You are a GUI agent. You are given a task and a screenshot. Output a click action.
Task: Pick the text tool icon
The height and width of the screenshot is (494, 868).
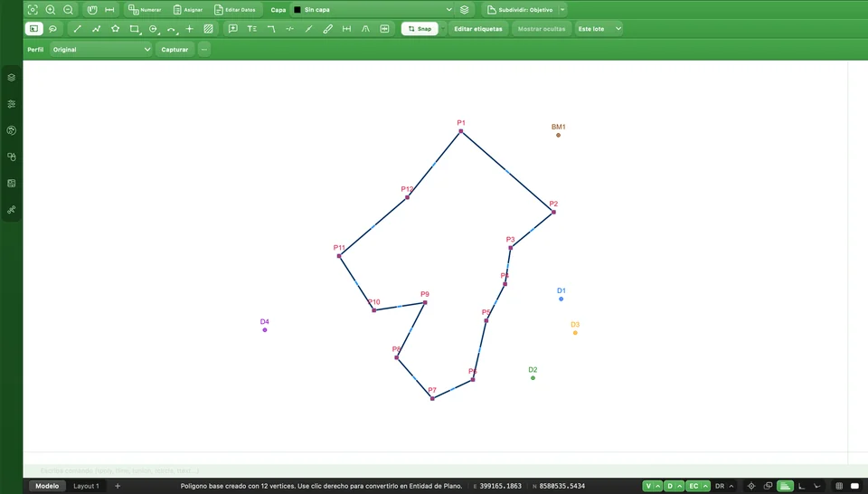(x=252, y=29)
